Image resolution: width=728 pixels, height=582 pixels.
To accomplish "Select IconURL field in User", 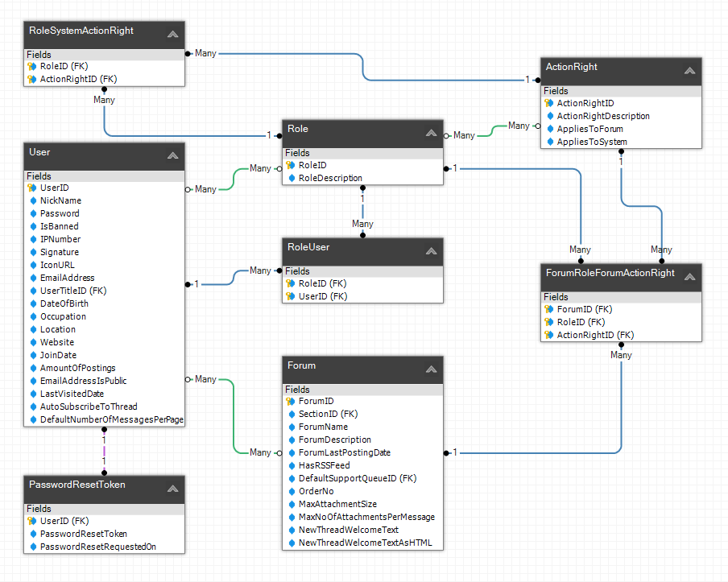I will 104,265.
